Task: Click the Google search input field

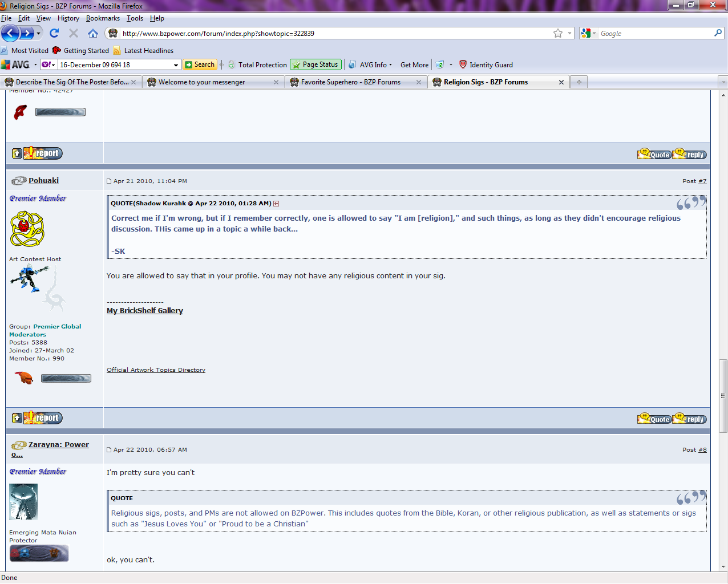Action: coord(656,34)
